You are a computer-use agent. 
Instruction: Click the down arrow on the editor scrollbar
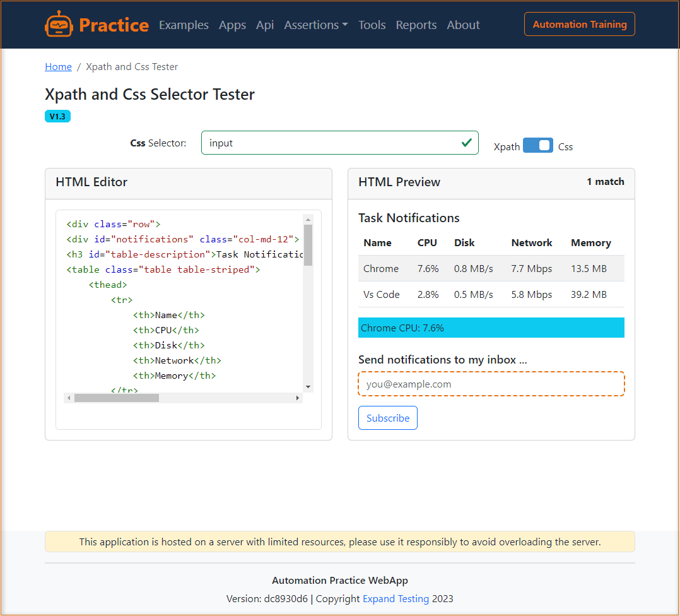(x=308, y=387)
